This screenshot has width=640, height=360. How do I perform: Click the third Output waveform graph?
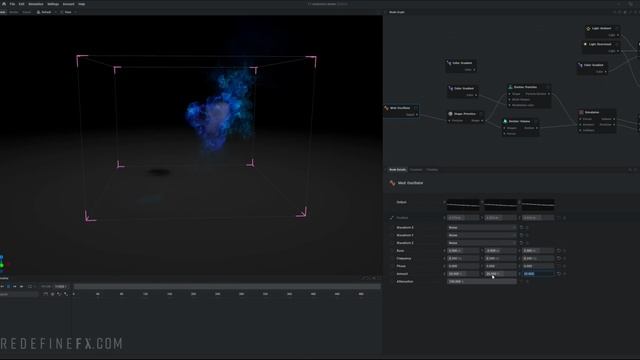coord(538,204)
